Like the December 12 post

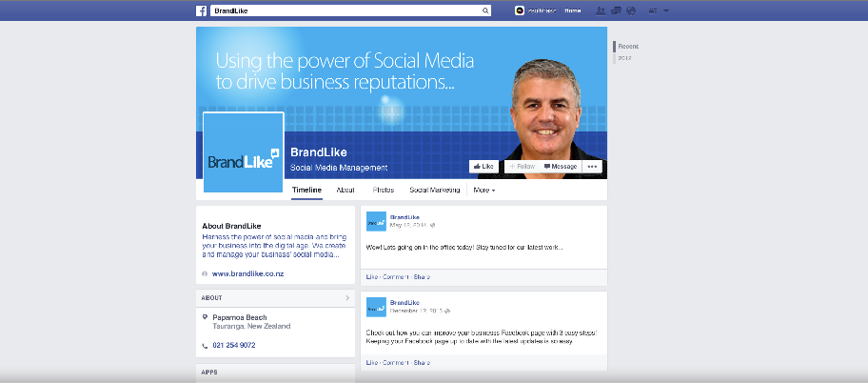(x=371, y=362)
